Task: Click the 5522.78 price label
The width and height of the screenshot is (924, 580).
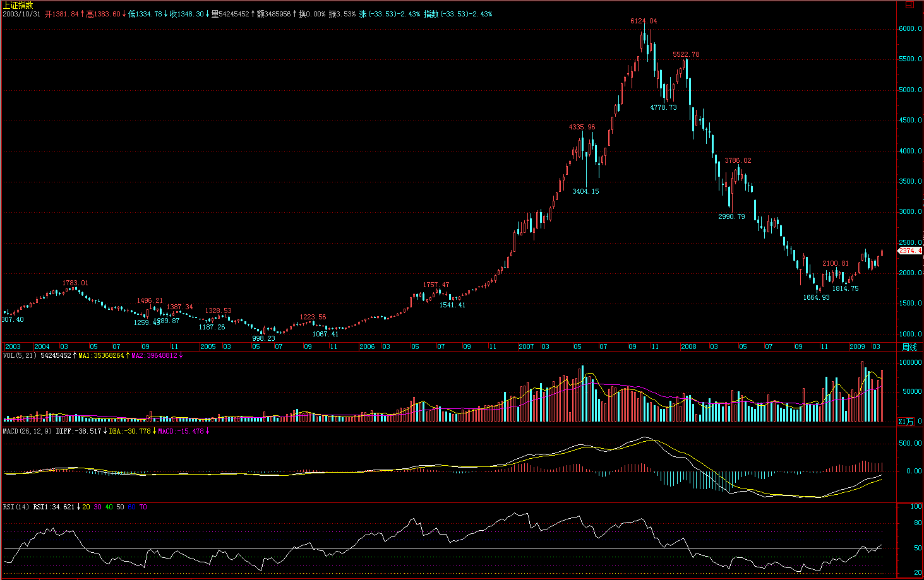Action: (686, 55)
